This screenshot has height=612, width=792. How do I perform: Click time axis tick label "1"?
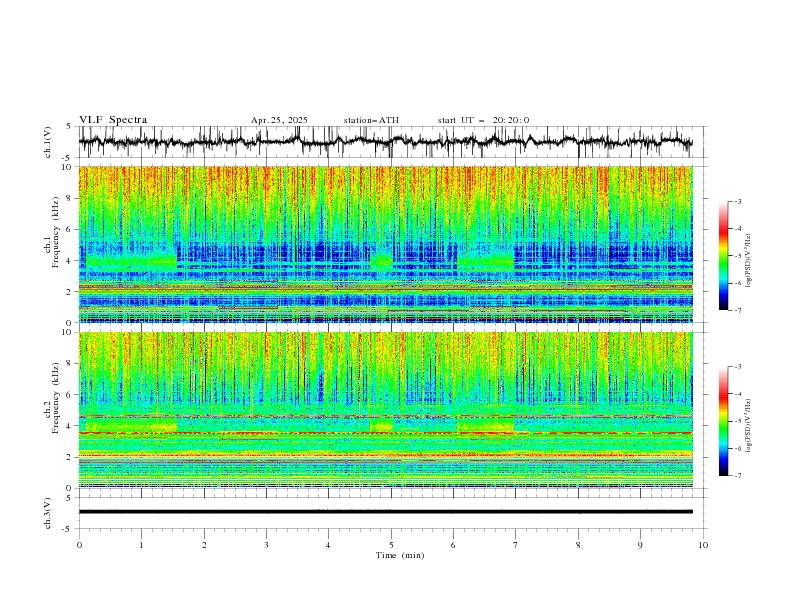tap(141, 545)
